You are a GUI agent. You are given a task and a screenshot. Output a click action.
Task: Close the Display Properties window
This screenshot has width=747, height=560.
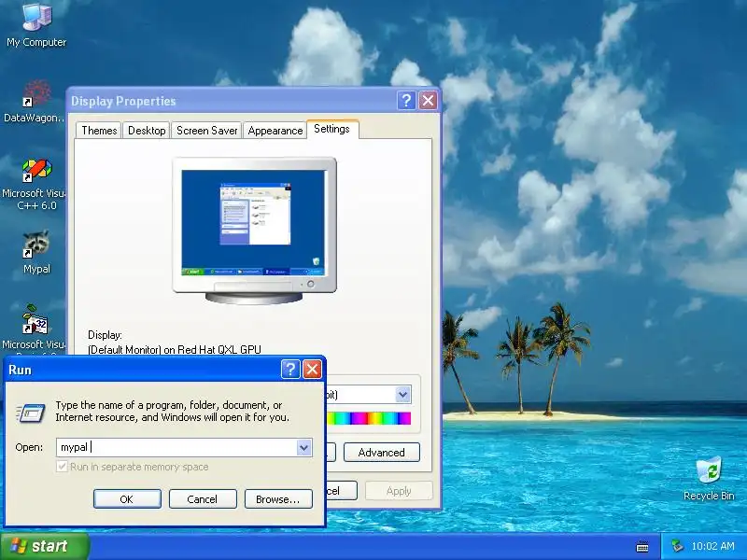429,101
